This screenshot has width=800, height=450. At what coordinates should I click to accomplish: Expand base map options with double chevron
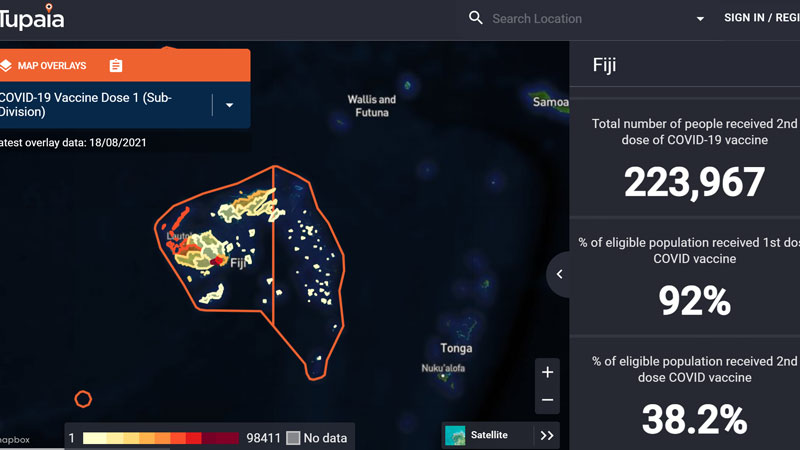tap(546, 435)
